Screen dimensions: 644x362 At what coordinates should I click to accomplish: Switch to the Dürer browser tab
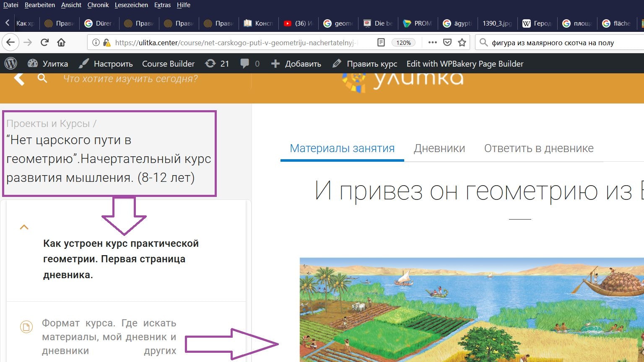point(99,23)
